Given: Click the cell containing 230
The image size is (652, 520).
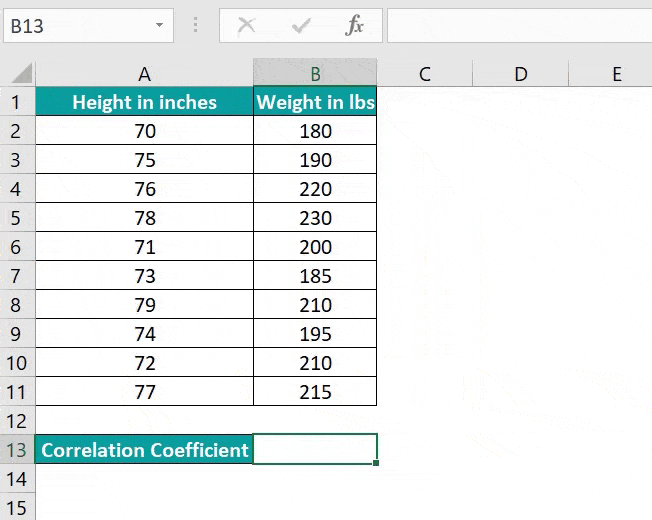Looking at the screenshot, I should [315, 217].
